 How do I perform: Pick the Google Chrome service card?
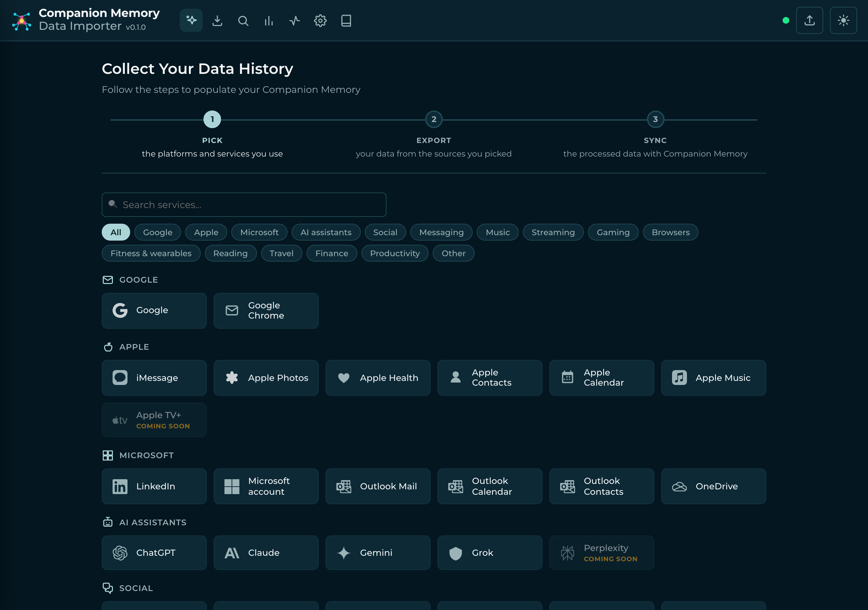(x=266, y=311)
